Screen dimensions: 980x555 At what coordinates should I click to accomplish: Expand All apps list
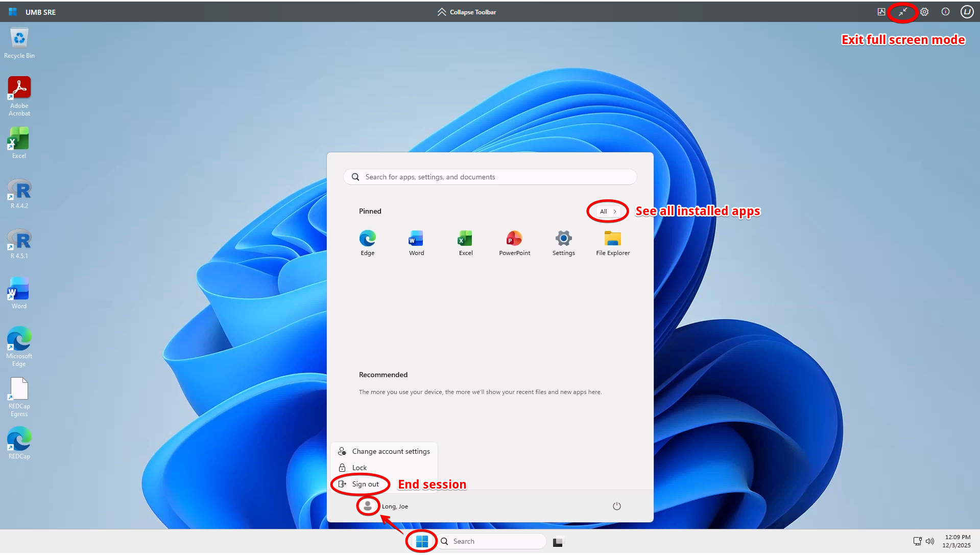pyautogui.click(x=608, y=211)
